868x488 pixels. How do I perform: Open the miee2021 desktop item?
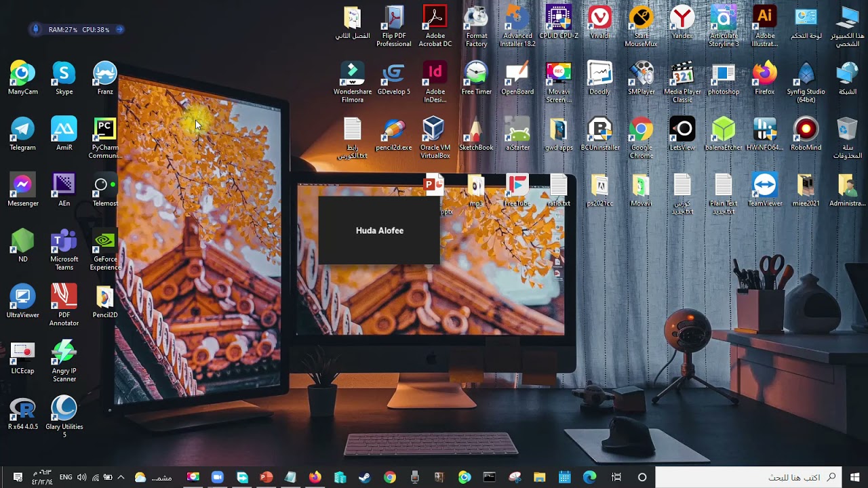(806, 189)
